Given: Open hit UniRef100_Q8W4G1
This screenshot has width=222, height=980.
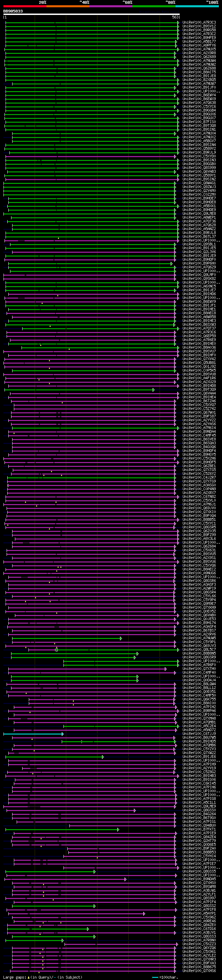Looking at the screenshot, I should (x=199, y=183).
